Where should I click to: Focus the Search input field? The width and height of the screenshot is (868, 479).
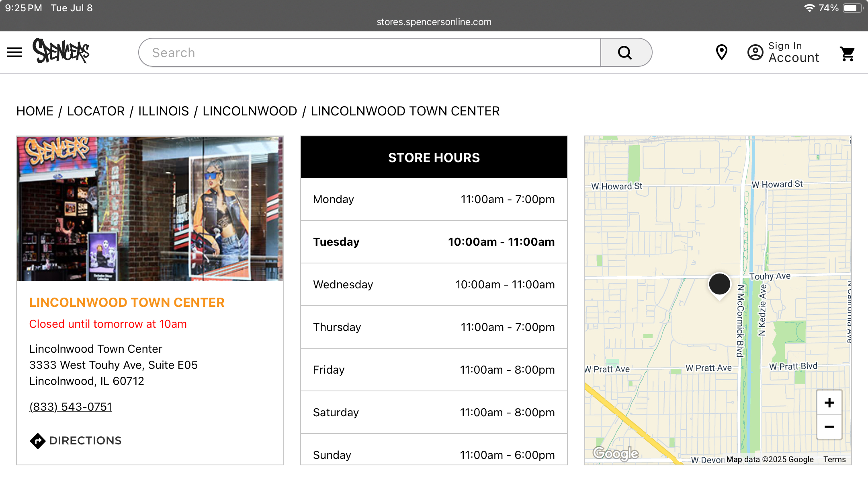pos(370,53)
